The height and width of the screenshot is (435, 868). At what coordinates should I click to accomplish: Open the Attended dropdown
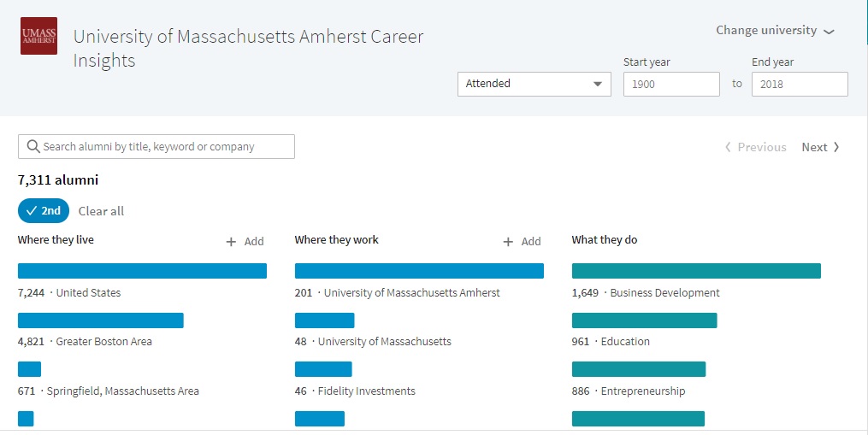pyautogui.click(x=534, y=84)
